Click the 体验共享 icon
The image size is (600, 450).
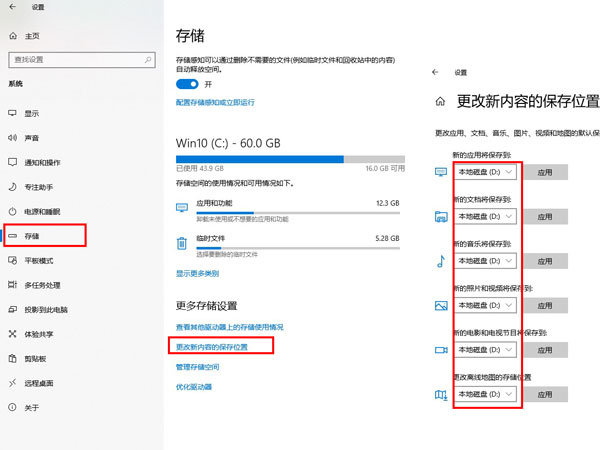(13, 334)
